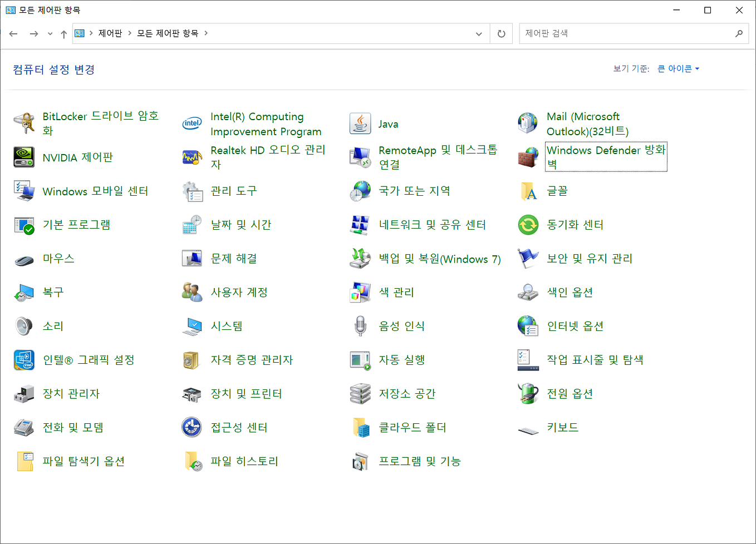
Task: Open 자동 실행 icon
Action: point(360,360)
